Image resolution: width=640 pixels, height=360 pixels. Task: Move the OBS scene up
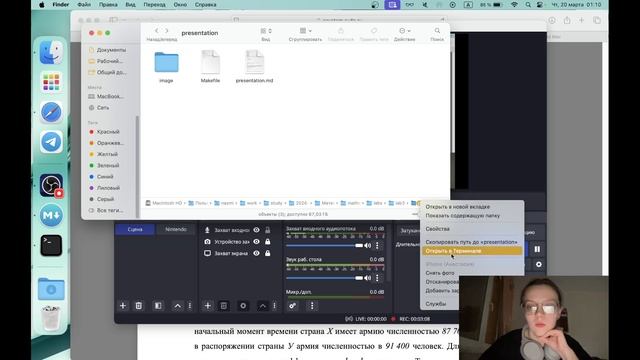(x=178, y=305)
